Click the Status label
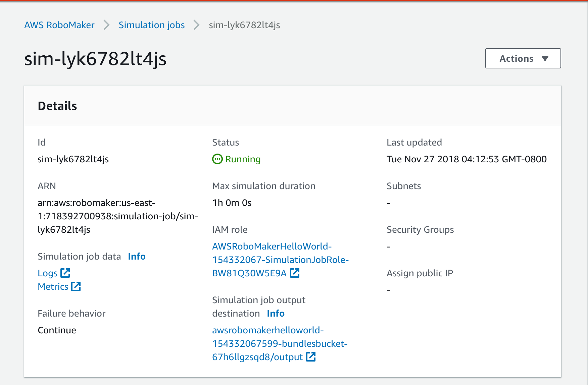Viewport: 588px width, 385px height. 226,143
